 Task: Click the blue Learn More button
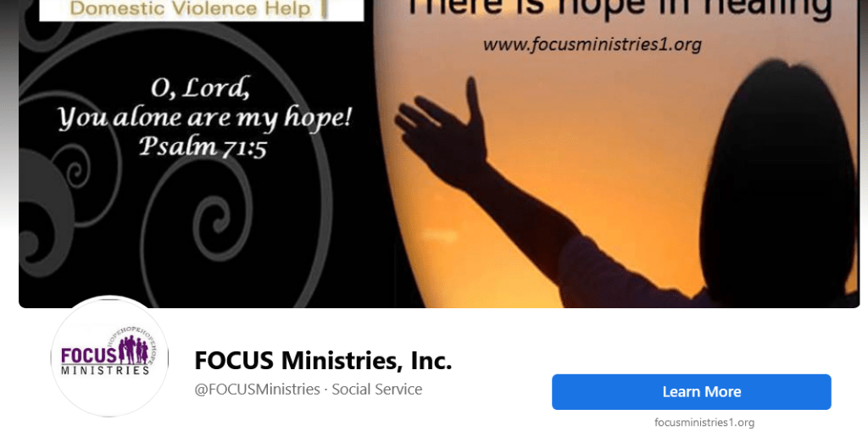pos(692,392)
